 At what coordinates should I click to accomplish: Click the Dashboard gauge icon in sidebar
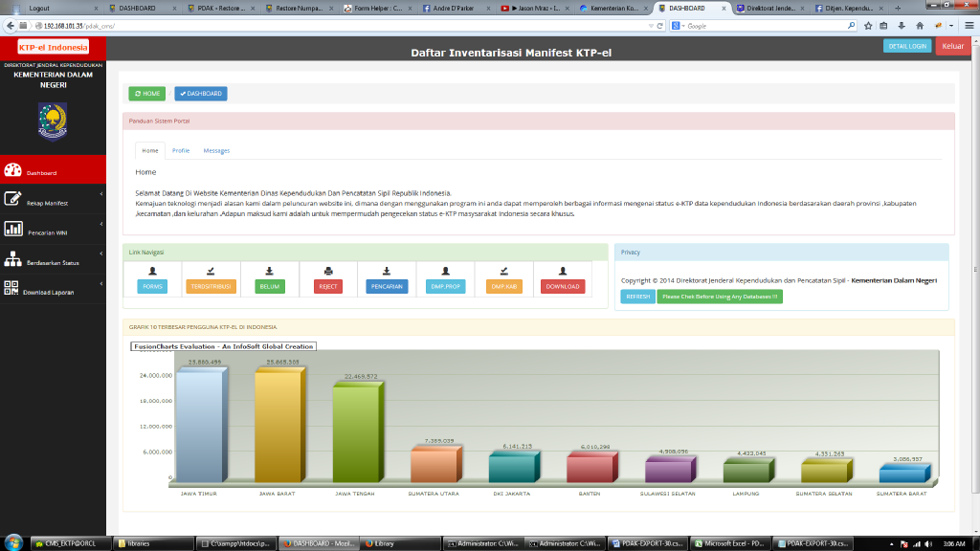tap(12, 172)
